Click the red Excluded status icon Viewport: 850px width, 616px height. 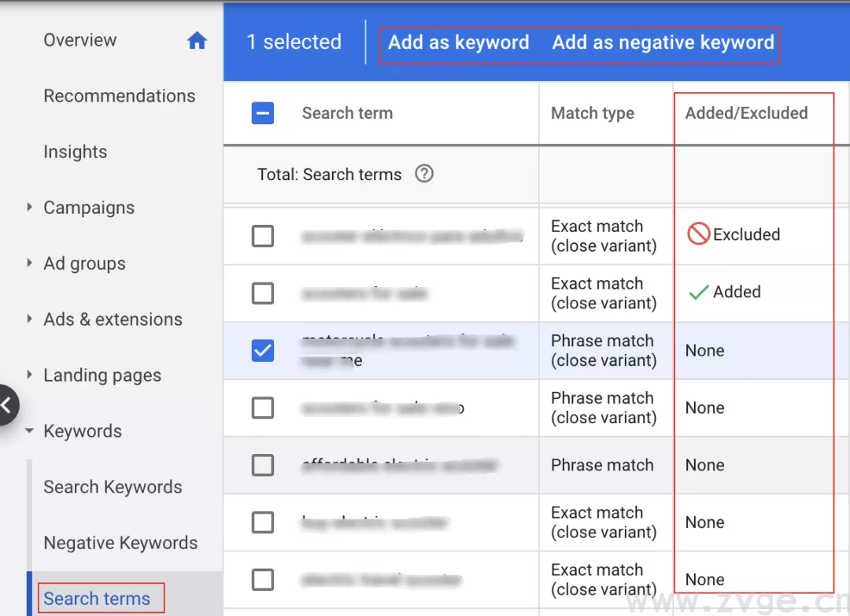[698, 234]
